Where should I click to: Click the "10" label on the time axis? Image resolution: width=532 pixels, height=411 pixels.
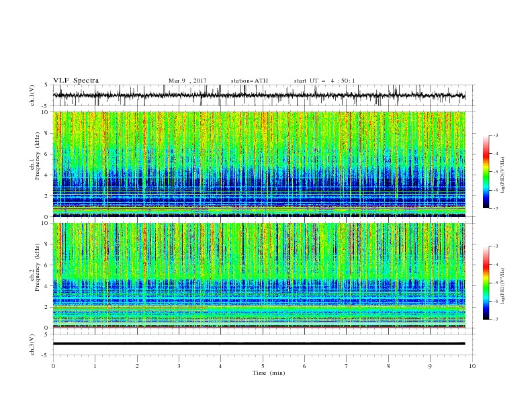pos(472,366)
